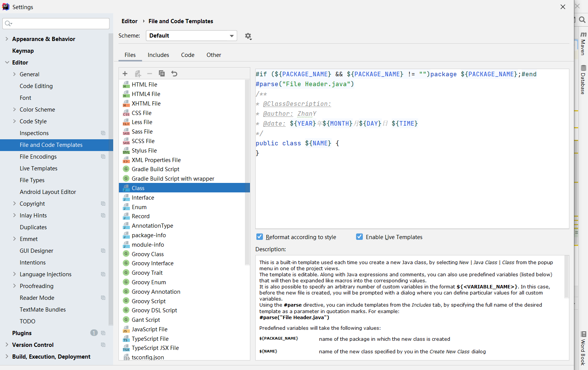The height and width of the screenshot is (370, 588).
Task: Open TextMate Bundles settings
Action: pyautogui.click(x=43, y=310)
